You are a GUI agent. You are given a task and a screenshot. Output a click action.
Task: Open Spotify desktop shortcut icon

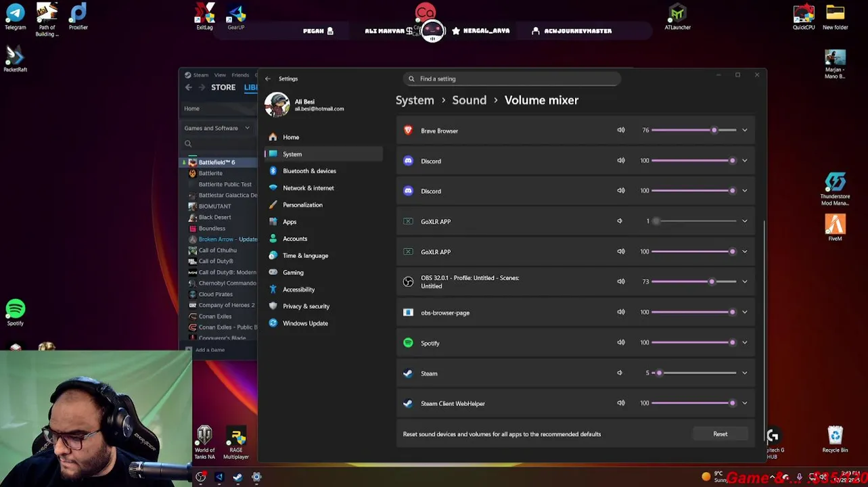coord(15,312)
